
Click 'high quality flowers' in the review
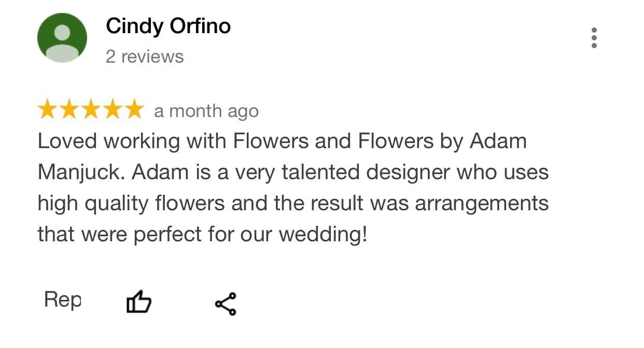(131, 204)
